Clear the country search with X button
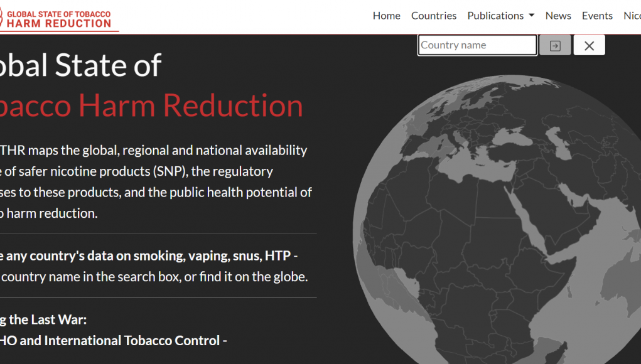The height and width of the screenshot is (364, 641). click(x=589, y=45)
